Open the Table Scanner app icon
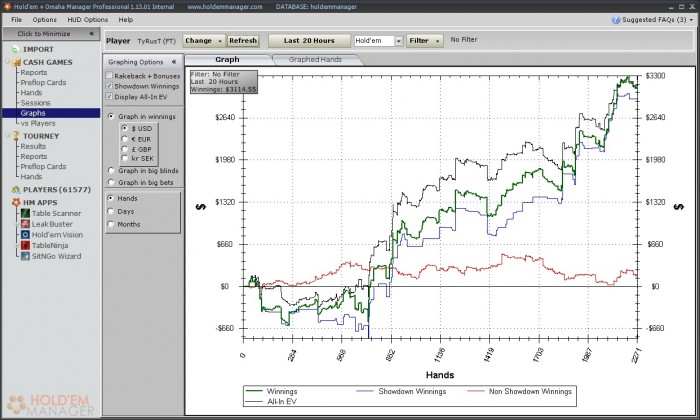 (25, 213)
